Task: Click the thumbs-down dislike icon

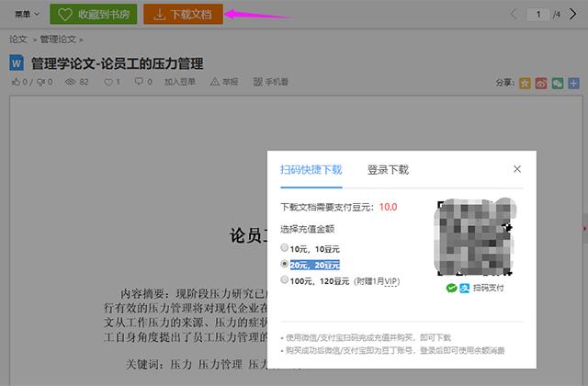Action: 40,82
